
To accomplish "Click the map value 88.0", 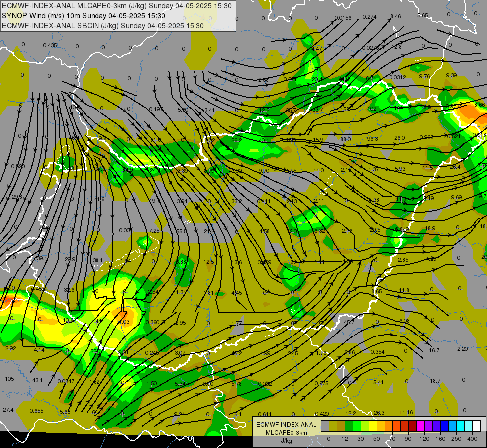I will [345, 139].
